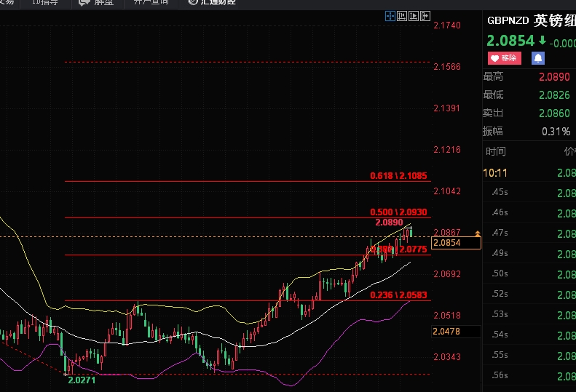Click the 0.236\2.0583 Fibonacci label

click(x=398, y=295)
